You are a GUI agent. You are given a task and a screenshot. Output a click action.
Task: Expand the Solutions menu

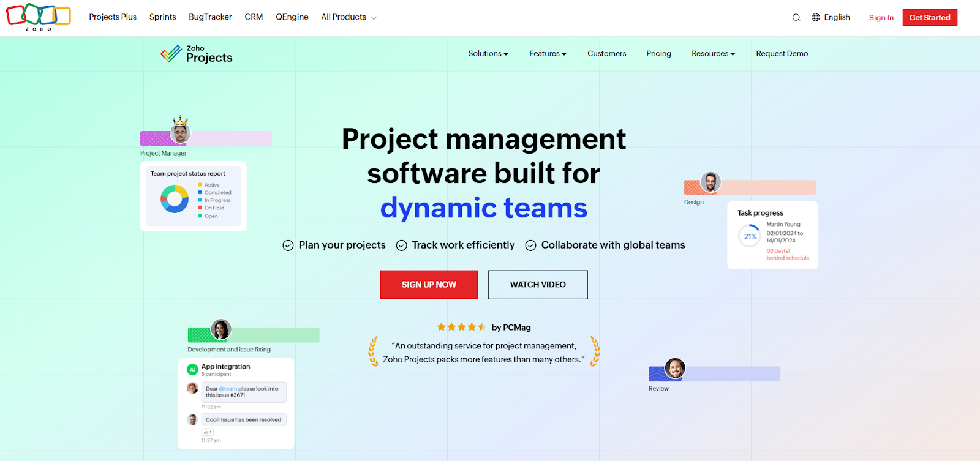coord(488,54)
